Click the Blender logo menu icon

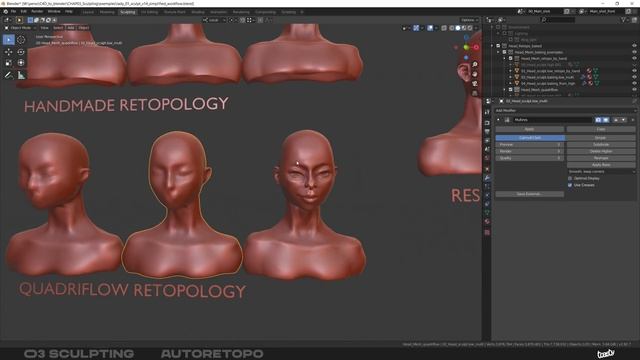click(x=5, y=12)
